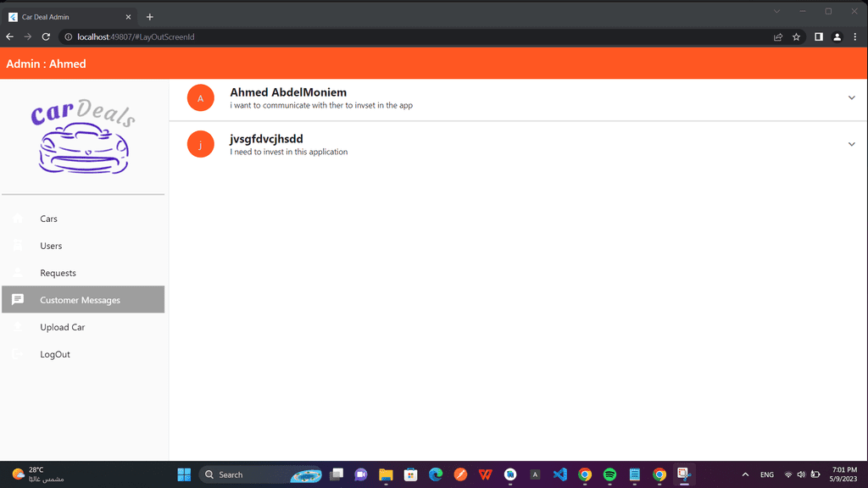
Task: Click 'I need to invest in this application'
Action: pyautogui.click(x=289, y=152)
